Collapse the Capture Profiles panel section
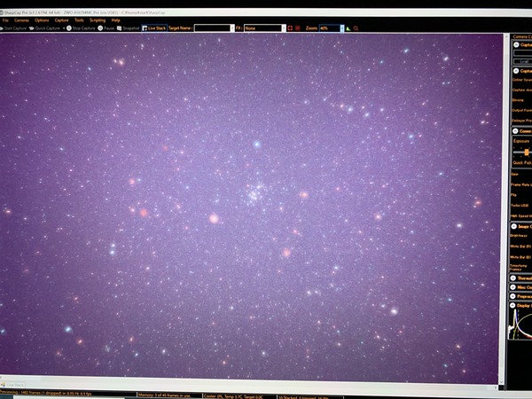Screen dimensions: 532x399 (516, 44)
